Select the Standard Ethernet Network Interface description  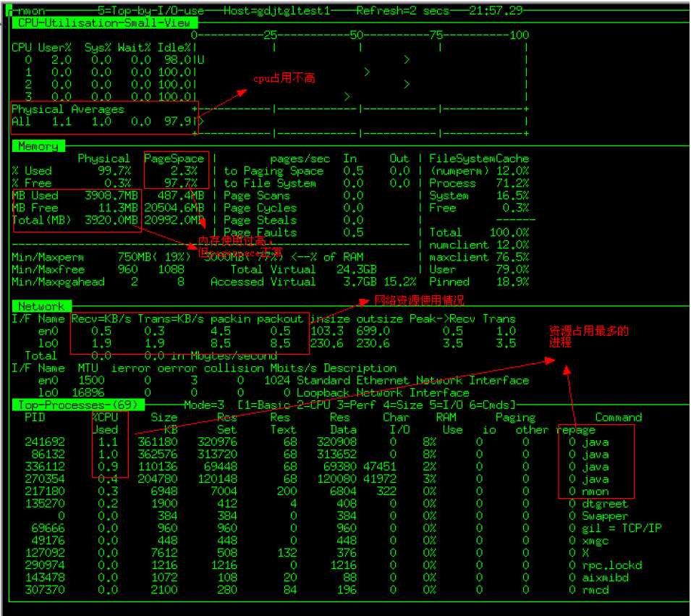(x=413, y=380)
